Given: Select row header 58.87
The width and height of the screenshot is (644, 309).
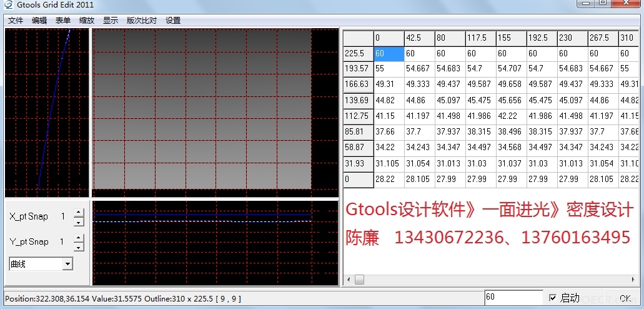Looking at the screenshot, I should pyautogui.click(x=359, y=148).
